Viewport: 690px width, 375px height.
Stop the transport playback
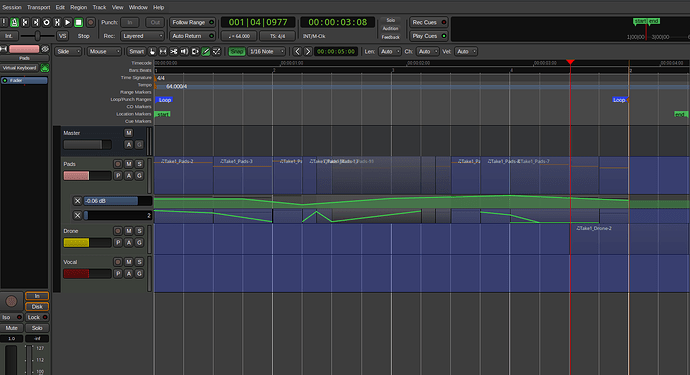(x=78, y=22)
